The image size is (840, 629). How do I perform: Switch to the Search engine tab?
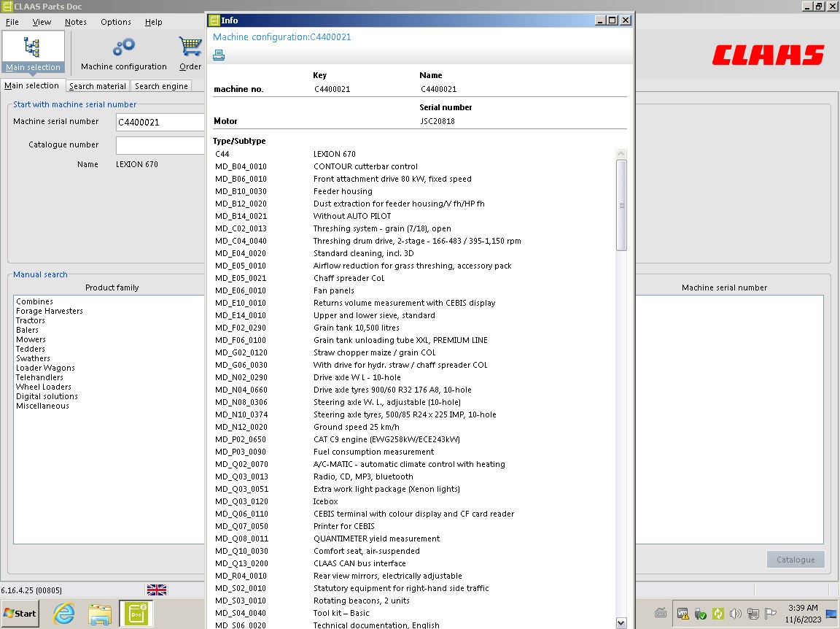pos(161,86)
